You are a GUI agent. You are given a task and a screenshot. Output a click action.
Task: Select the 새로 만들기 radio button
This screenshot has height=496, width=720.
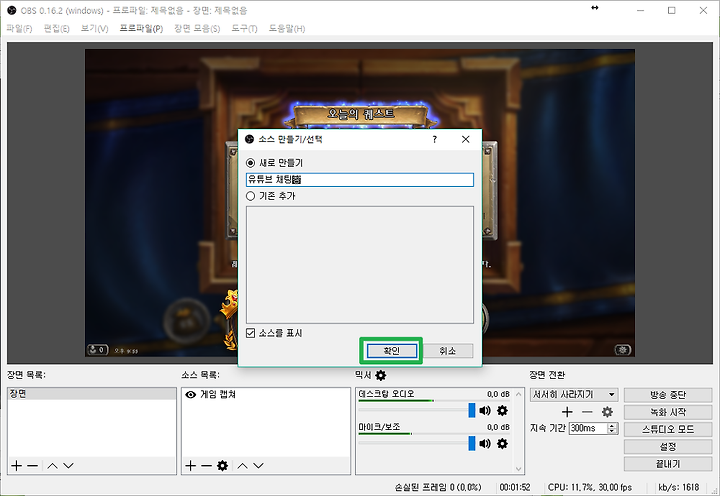click(x=251, y=163)
